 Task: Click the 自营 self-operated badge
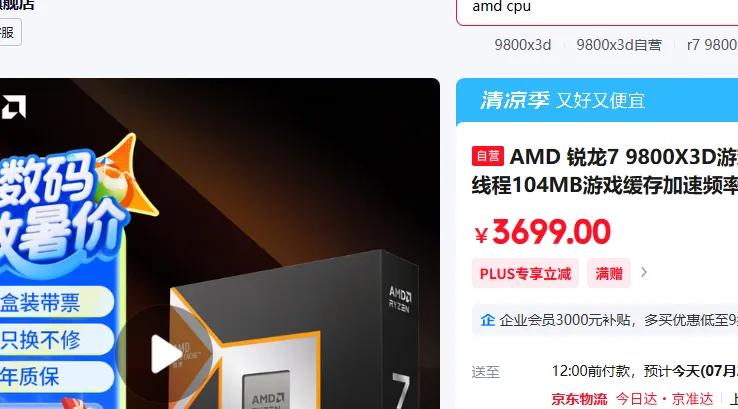(x=488, y=156)
